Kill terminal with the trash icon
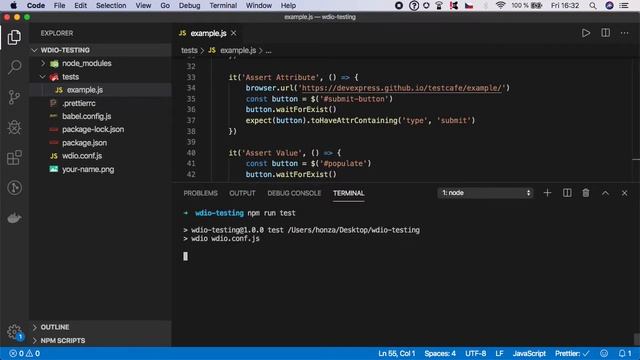 [586, 193]
